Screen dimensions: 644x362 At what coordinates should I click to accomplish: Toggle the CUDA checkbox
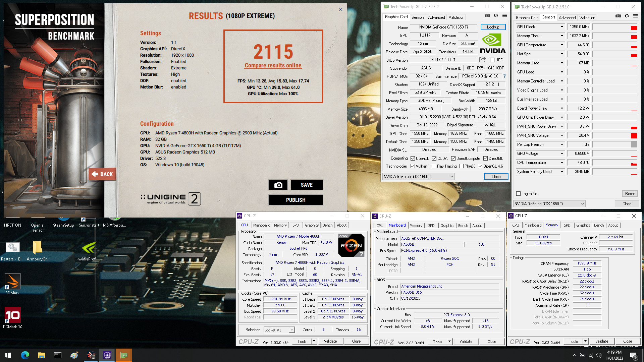[x=434, y=159]
